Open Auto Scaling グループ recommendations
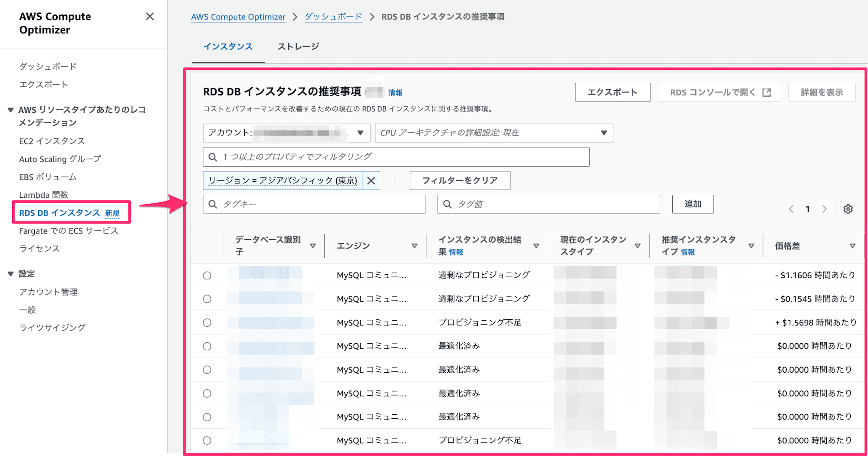 pyautogui.click(x=60, y=159)
